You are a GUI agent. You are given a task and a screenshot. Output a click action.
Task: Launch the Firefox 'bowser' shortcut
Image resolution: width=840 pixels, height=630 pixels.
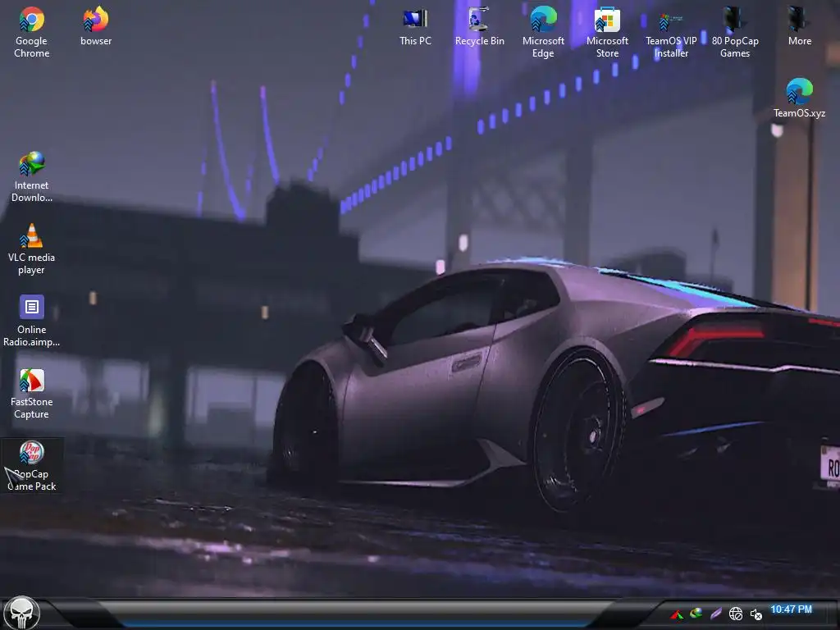[x=96, y=26]
